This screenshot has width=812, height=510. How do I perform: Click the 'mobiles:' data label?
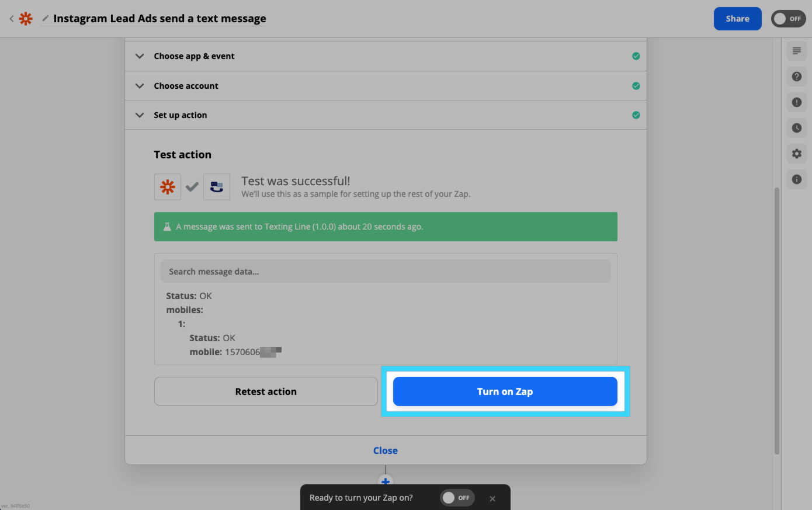(185, 310)
